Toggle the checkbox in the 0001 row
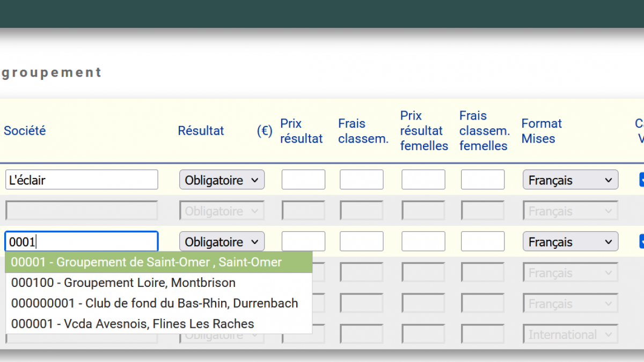Screen dimensions: 644x362 pyautogui.click(x=641, y=241)
